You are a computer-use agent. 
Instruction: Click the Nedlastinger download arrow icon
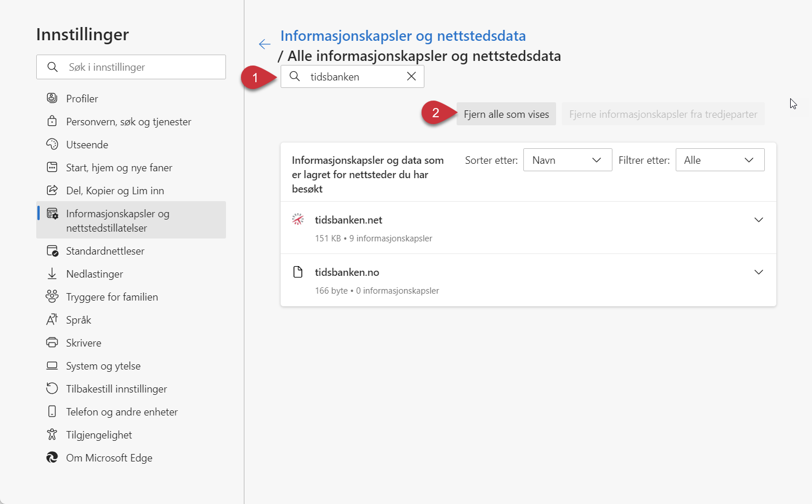click(x=52, y=274)
